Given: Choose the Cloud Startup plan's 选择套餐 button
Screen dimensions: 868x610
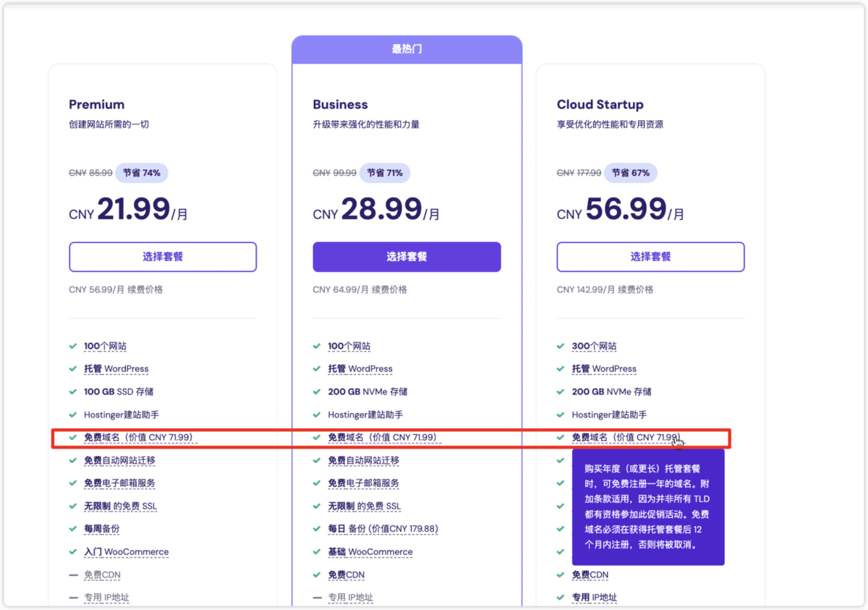Looking at the screenshot, I should click(x=650, y=257).
